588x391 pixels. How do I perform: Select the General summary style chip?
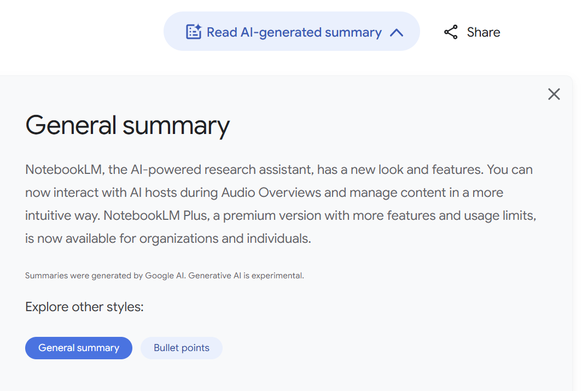tap(79, 348)
